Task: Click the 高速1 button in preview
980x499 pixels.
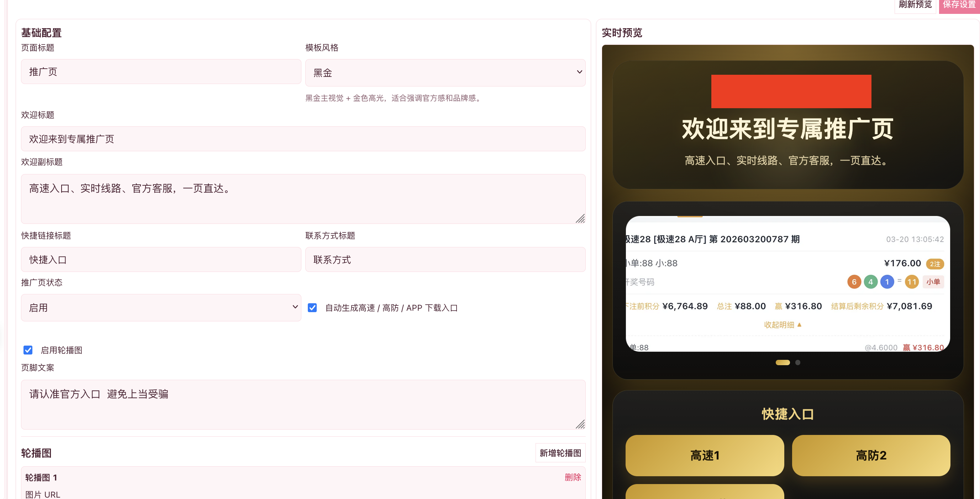Action: 705,456
